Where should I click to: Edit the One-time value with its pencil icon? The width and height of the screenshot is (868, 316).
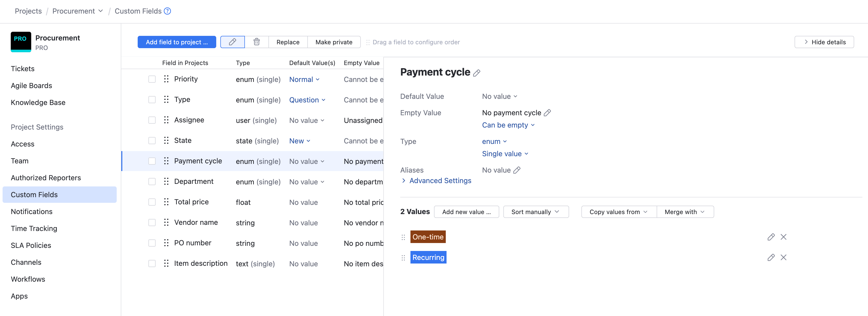[771, 237]
